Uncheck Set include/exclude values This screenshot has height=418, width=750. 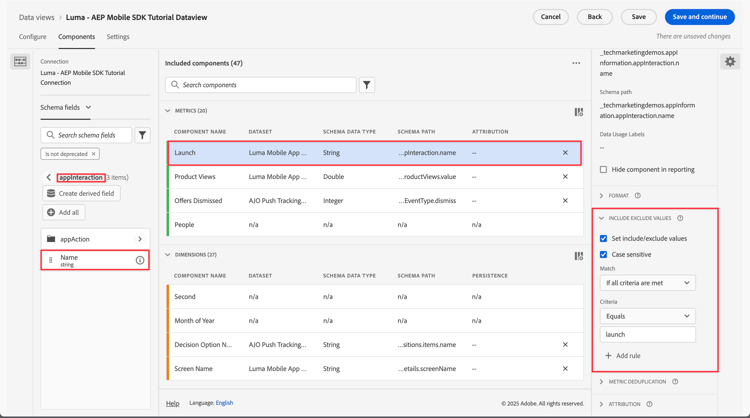tap(604, 239)
